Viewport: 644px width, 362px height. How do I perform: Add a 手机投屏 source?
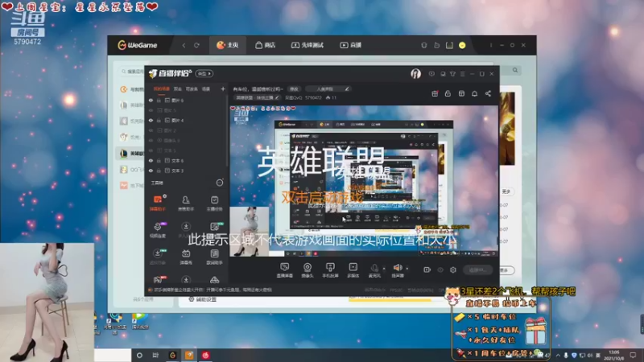point(330,270)
